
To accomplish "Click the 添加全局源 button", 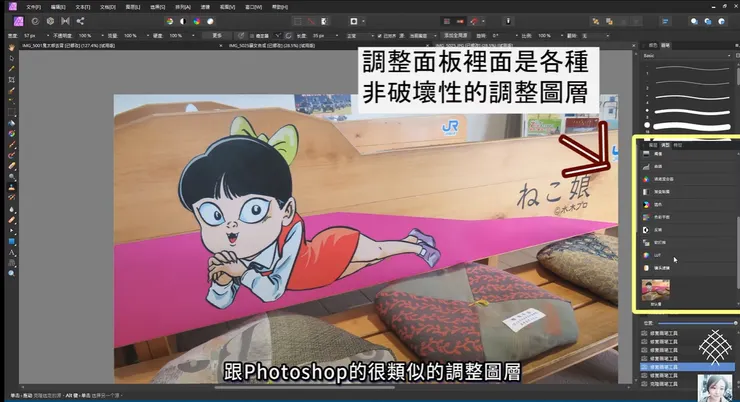I will click(455, 36).
